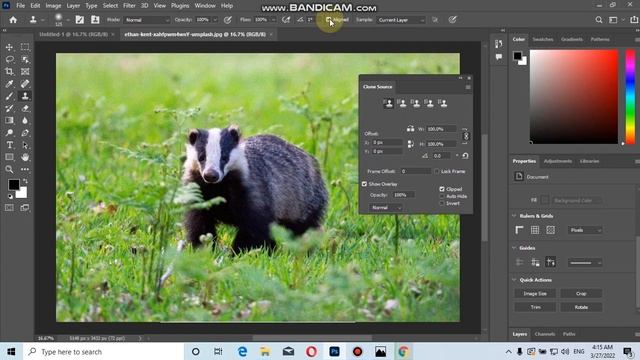Select the Zoom tool in toolbox
Viewport: 640px width, 360px height.
point(9,169)
